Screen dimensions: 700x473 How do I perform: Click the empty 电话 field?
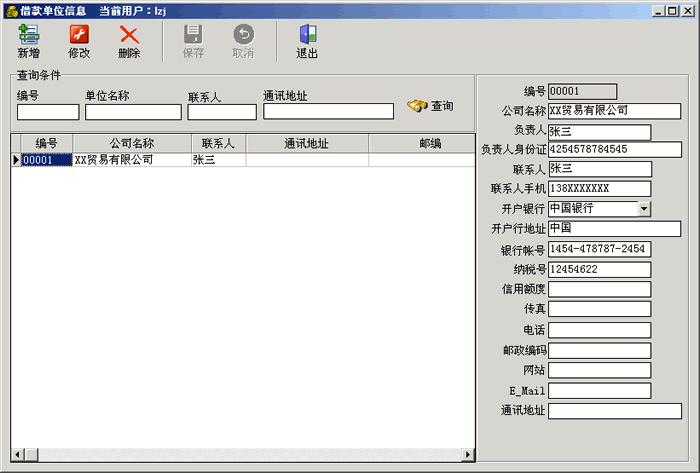600,330
